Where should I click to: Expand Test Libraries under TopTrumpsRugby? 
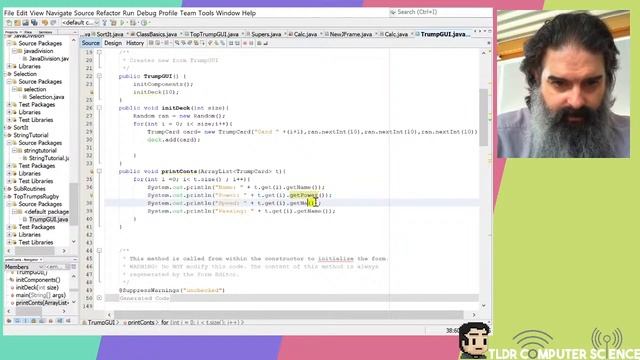click(x=9, y=242)
